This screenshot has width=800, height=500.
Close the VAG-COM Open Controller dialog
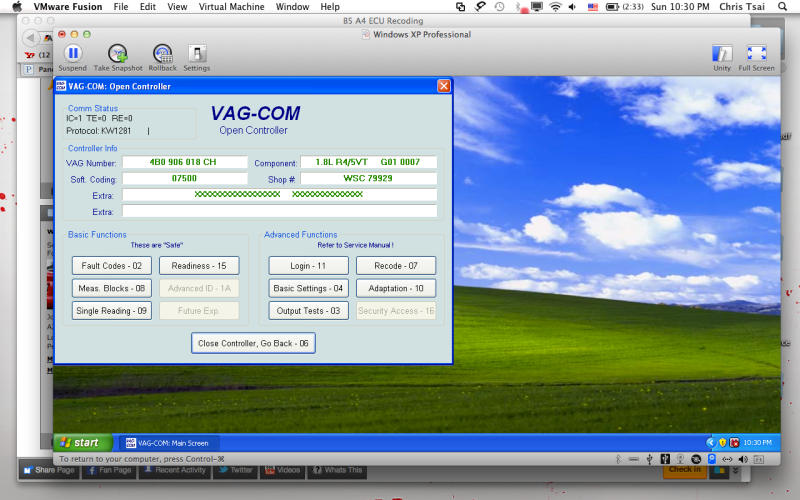point(444,86)
